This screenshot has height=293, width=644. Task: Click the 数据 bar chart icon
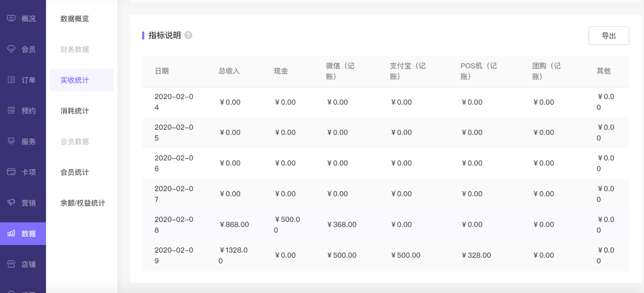pos(11,233)
